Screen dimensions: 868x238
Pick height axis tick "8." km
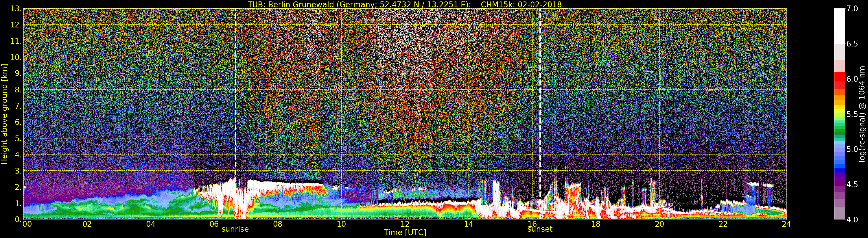pyautogui.click(x=18, y=90)
